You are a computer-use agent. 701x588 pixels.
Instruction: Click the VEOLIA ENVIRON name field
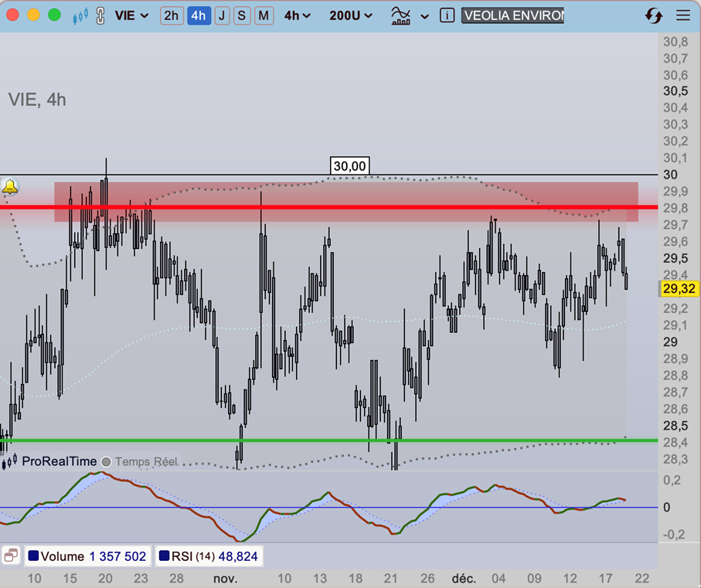pos(512,16)
